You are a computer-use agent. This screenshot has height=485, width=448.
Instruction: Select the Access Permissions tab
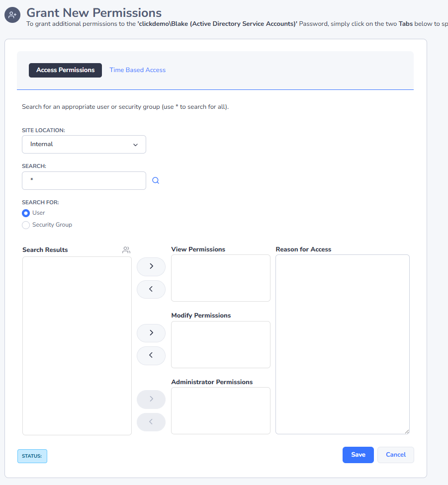(65, 70)
